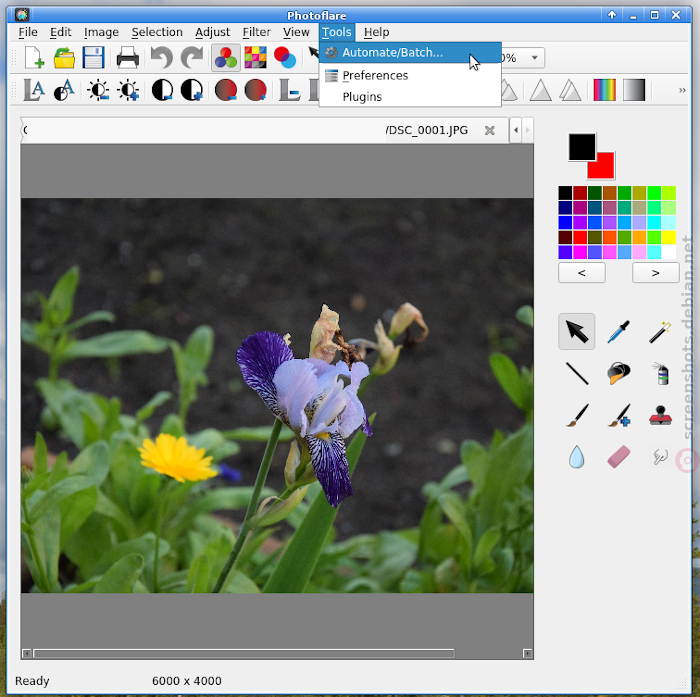Screen dimensions: 700x697
Task: Click the single triangle sharpen icon
Action: pyautogui.click(x=541, y=90)
